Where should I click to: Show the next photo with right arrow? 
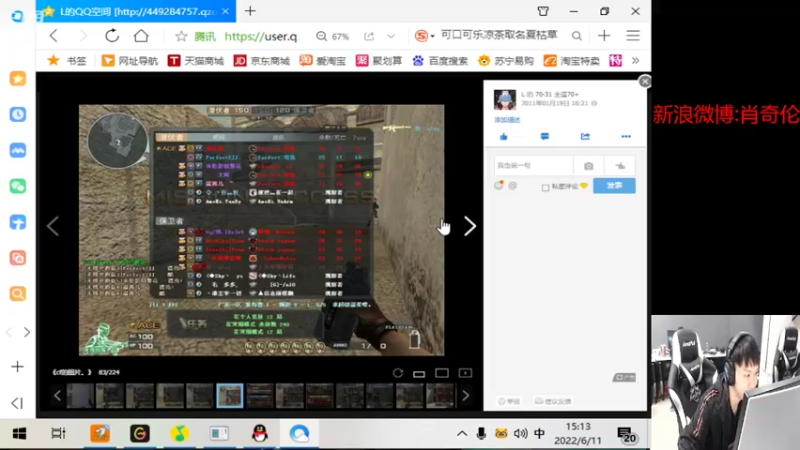[470, 226]
